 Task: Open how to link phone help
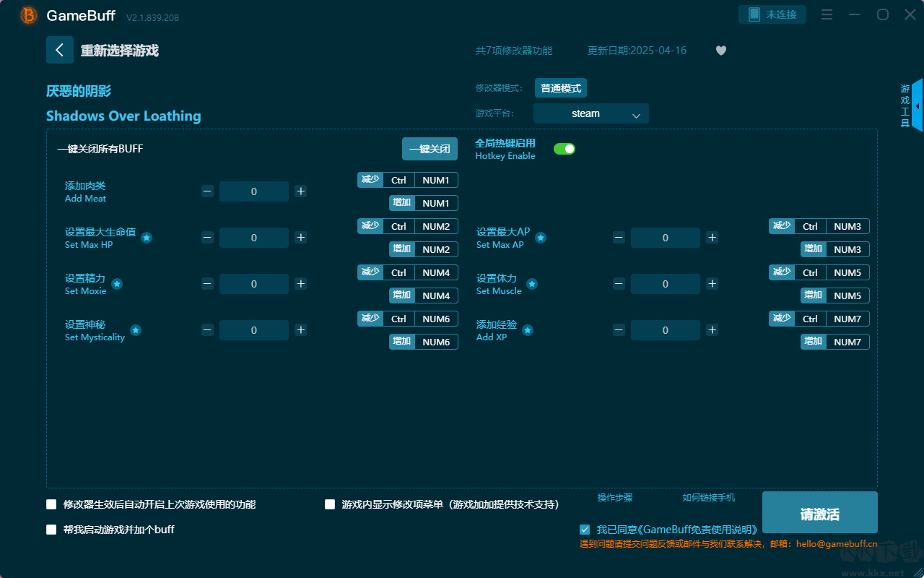coord(708,498)
